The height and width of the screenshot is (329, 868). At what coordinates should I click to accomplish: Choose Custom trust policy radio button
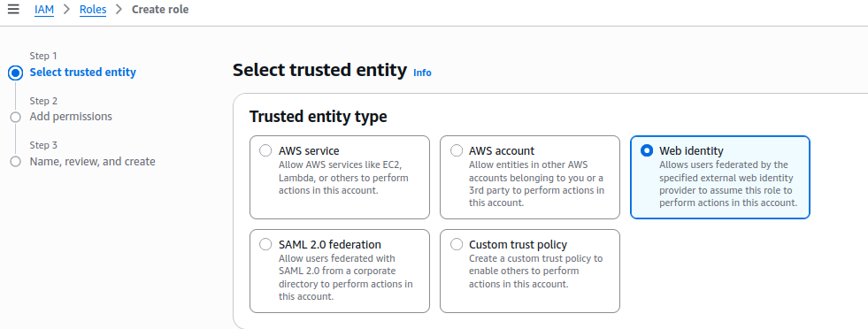pyautogui.click(x=457, y=244)
